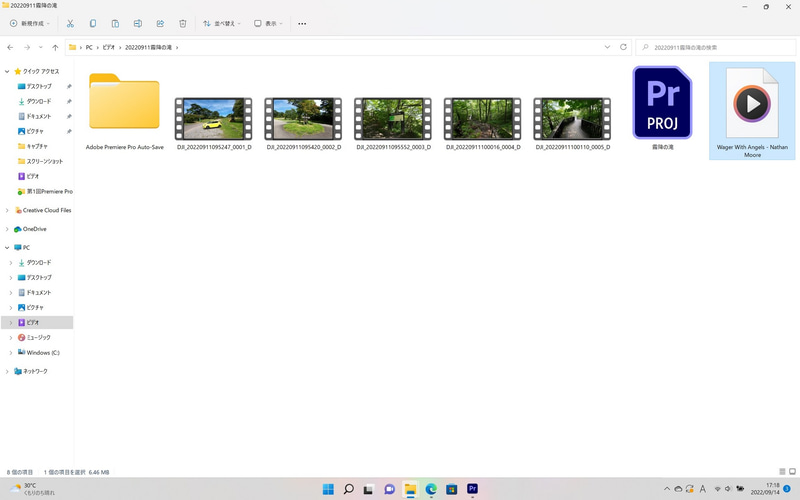The height and width of the screenshot is (500, 800).
Task: Open taskbar Search magnifier
Action: (349, 489)
